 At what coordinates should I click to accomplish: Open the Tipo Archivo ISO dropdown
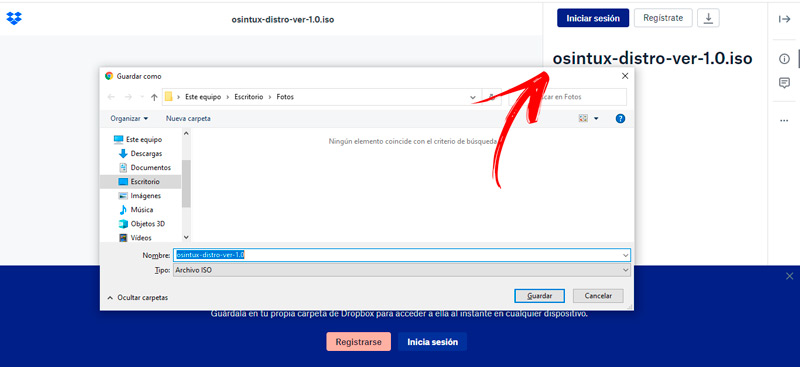pos(402,270)
